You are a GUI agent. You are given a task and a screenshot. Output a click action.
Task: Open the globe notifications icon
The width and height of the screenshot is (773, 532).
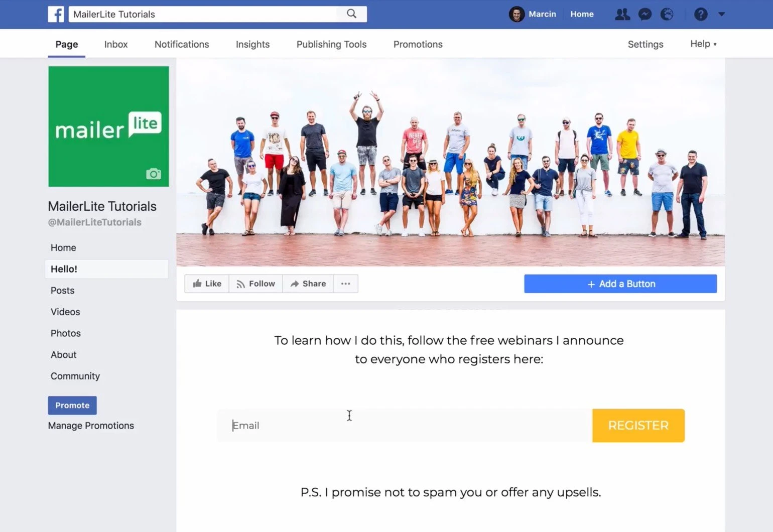click(667, 14)
